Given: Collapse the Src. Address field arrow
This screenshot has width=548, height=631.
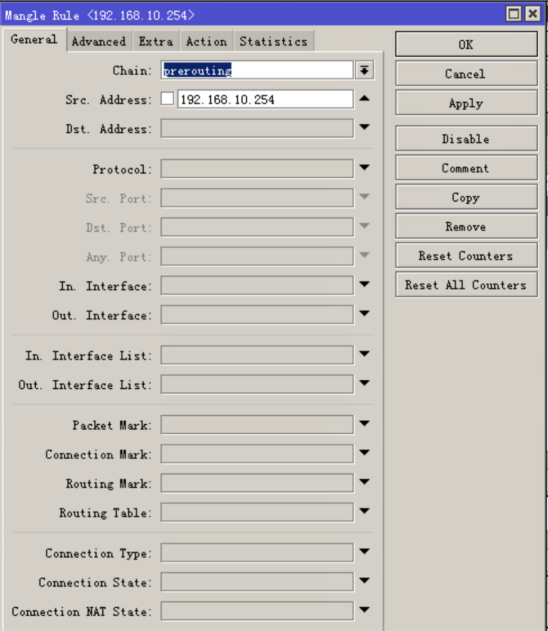Looking at the screenshot, I should (365, 98).
